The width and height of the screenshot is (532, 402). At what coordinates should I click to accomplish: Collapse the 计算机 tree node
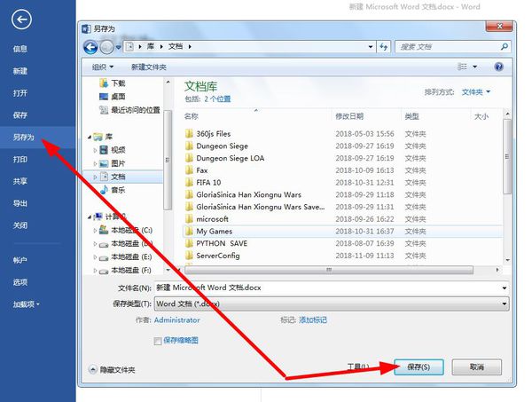pos(90,217)
